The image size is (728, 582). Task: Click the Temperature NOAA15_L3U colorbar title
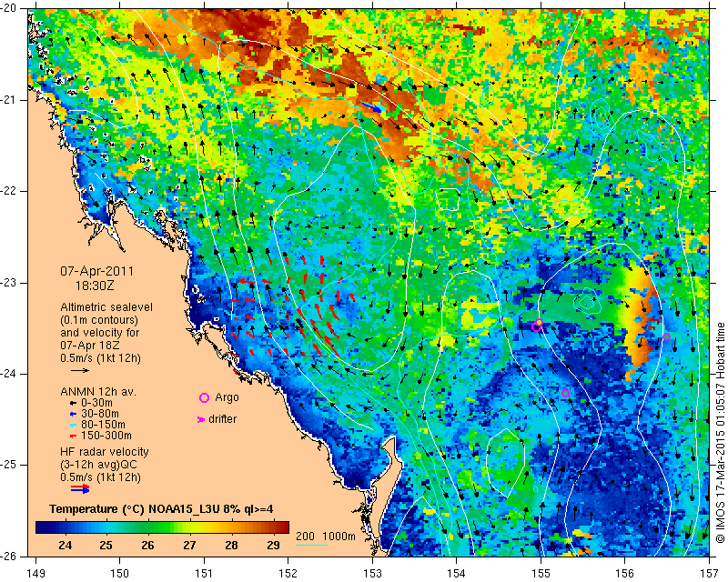coord(161,509)
